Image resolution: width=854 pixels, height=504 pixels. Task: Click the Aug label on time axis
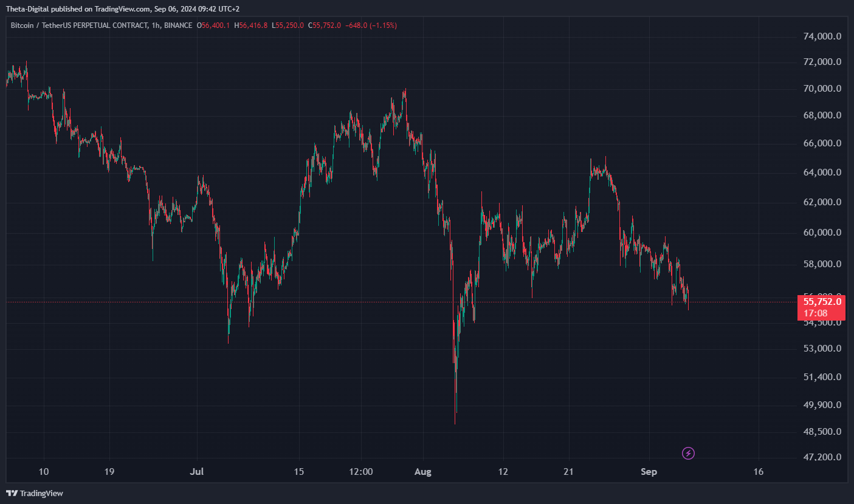point(423,472)
